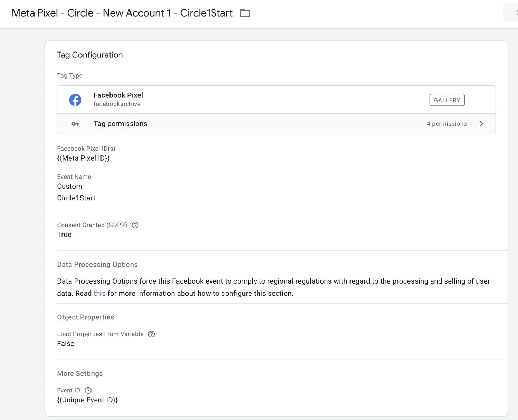Click the Facebook logo icon
The image size is (518, 420).
tap(75, 100)
